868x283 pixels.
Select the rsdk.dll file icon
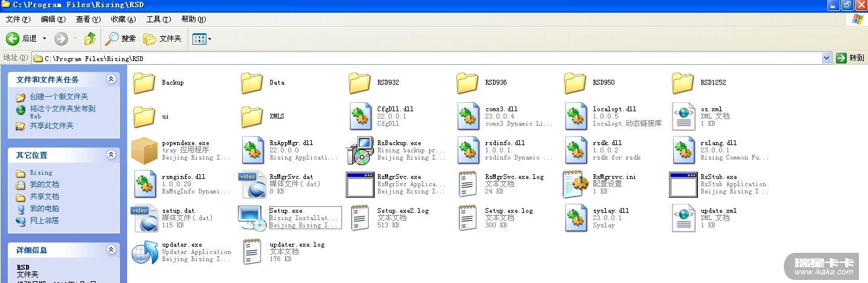click(x=576, y=151)
